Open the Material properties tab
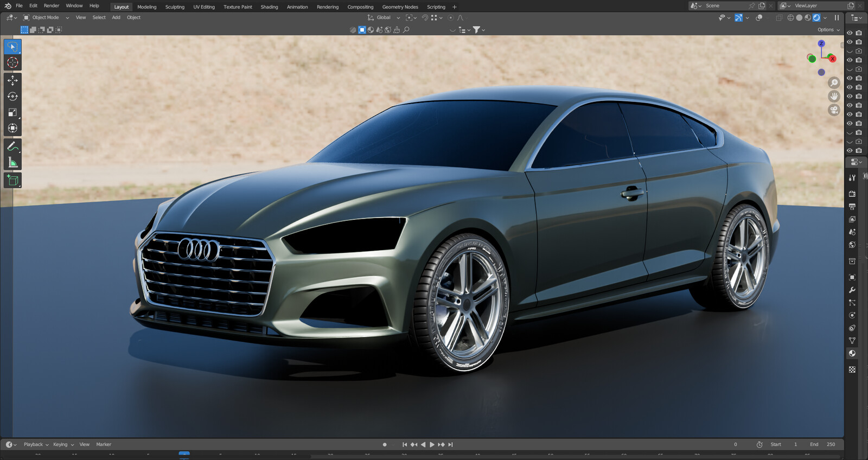 tap(852, 354)
